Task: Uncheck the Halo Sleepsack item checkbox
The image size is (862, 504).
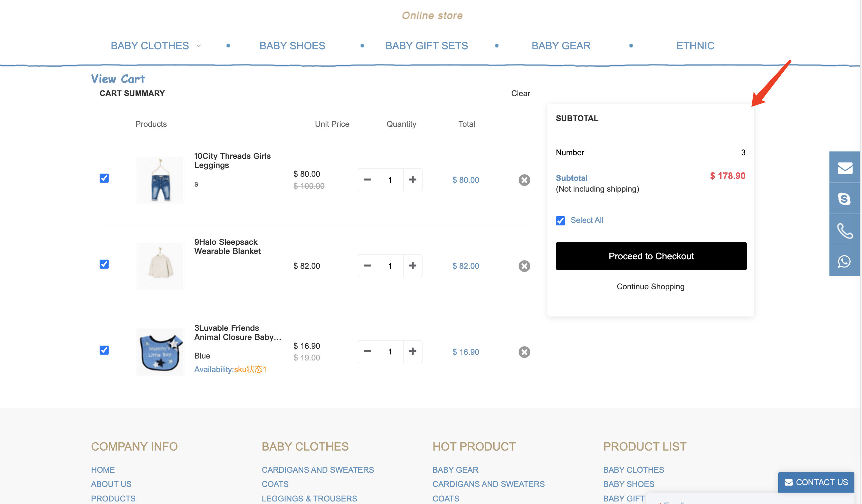Action: [104, 264]
